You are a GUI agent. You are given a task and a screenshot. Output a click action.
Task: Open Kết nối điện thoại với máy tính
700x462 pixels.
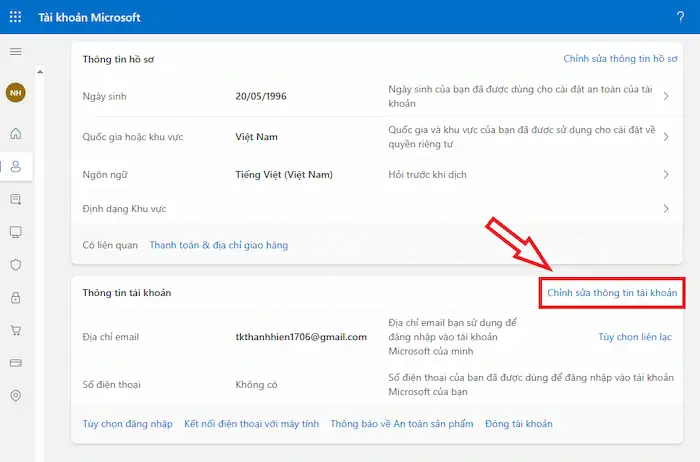click(251, 424)
